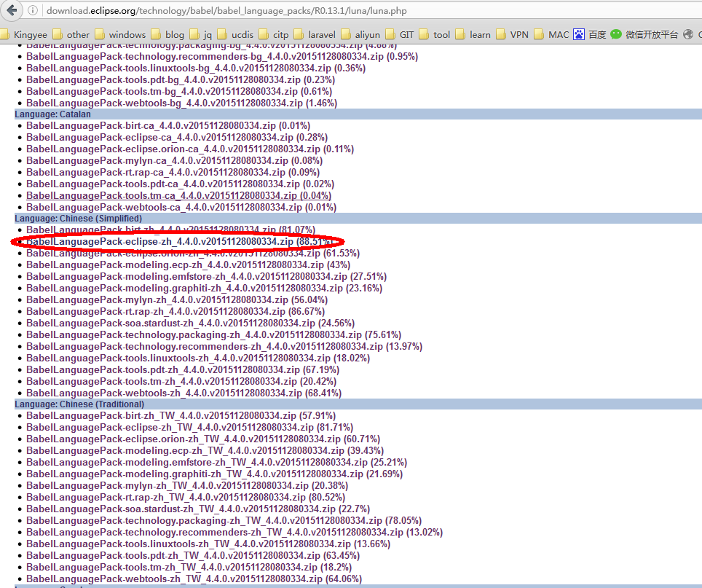Download tools.pdt-bg pack (0.23%)
The height and width of the screenshot is (588, 702).
click(181, 79)
